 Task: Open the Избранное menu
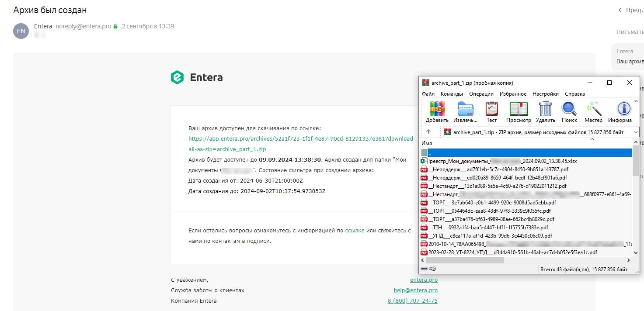[x=513, y=94]
